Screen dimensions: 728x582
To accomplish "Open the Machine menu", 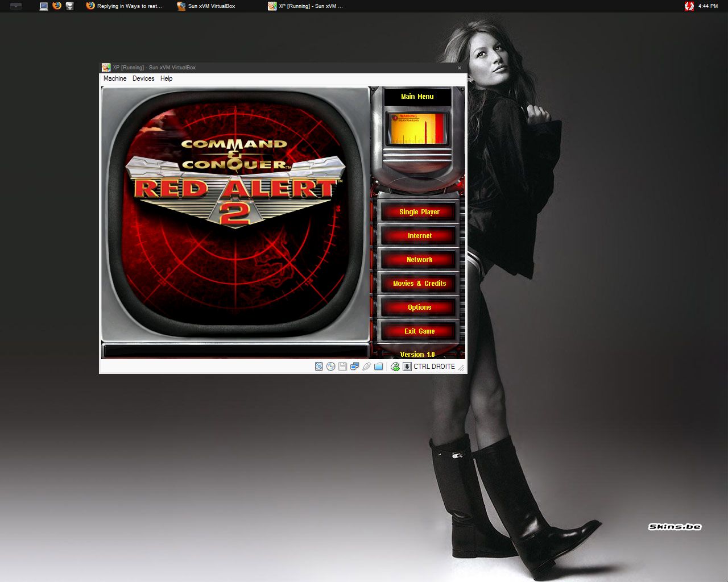I will tap(115, 78).
